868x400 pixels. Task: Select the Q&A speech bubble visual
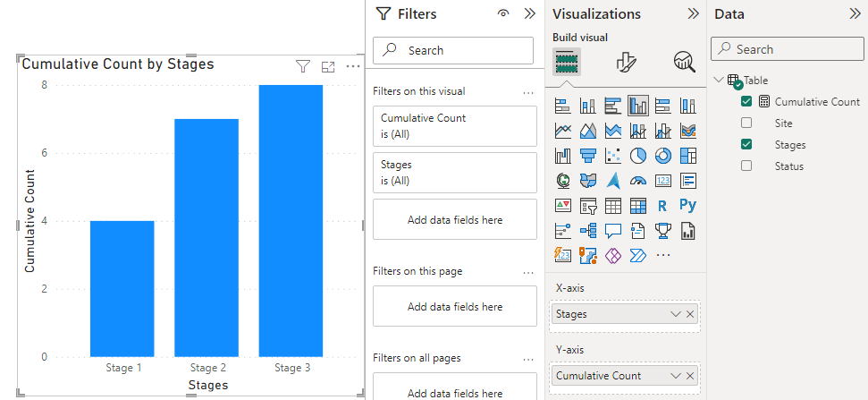point(613,231)
